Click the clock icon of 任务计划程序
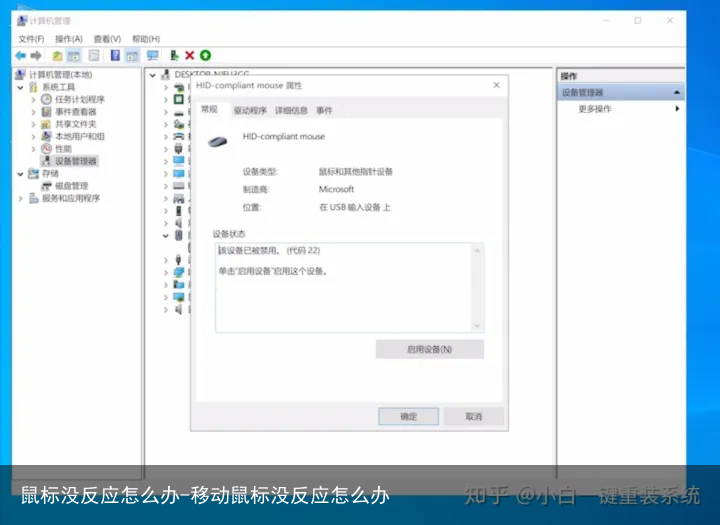The width and height of the screenshot is (720, 525). (46, 99)
